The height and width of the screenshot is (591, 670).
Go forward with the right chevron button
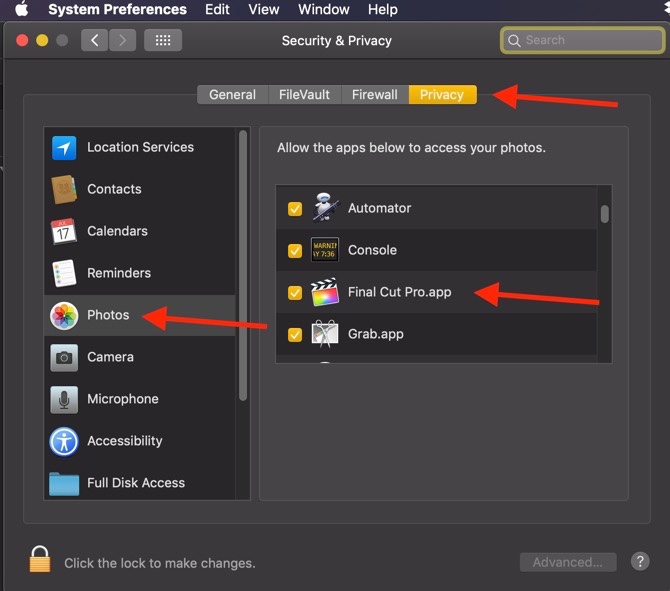pos(123,40)
